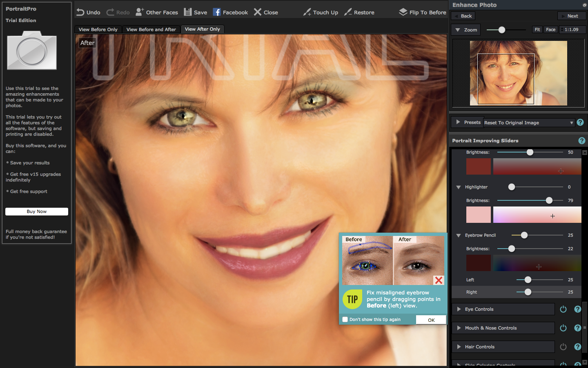Screen dimensions: 588x368
Task: Enable the "Don't show this tip again" checkbox
Action: tap(345, 319)
